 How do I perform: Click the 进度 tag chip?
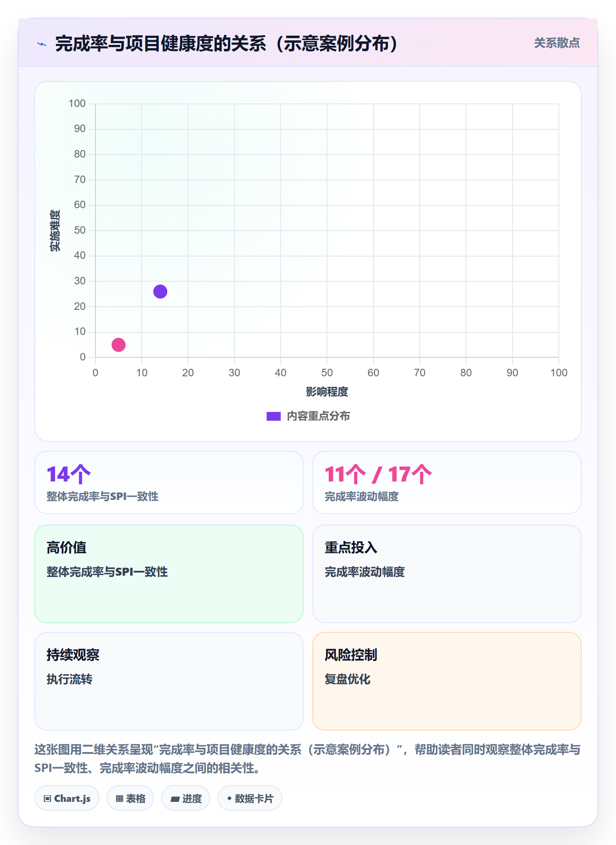[x=186, y=798]
